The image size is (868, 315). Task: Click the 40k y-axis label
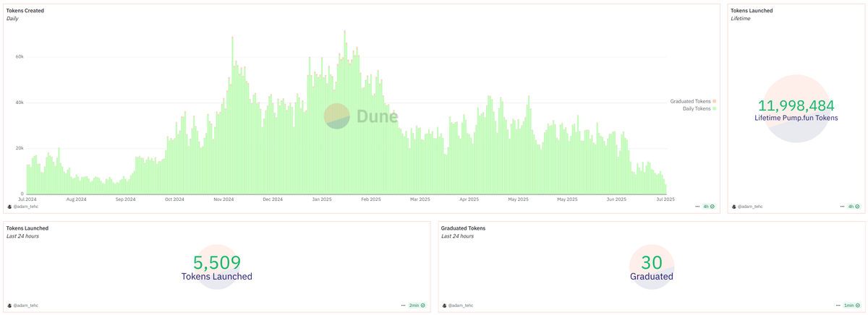pyautogui.click(x=20, y=103)
